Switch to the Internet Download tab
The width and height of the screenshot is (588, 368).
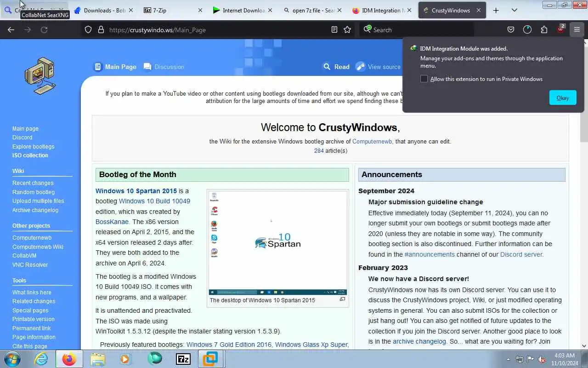(243, 10)
